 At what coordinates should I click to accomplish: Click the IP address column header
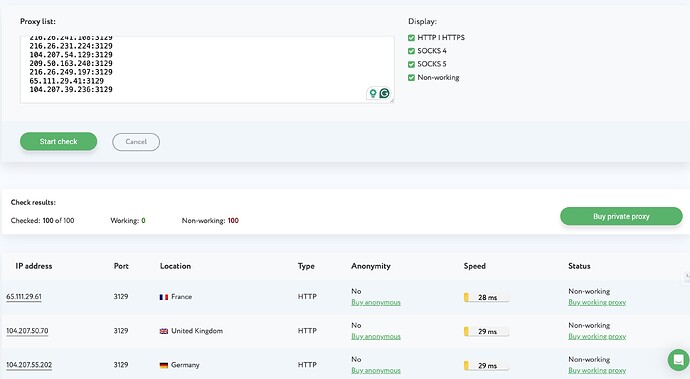click(34, 266)
